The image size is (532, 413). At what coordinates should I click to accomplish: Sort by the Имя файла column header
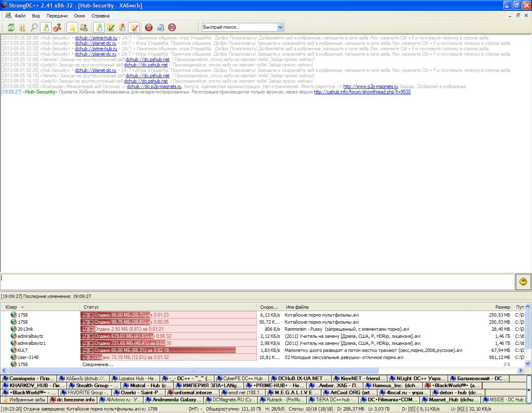click(376, 307)
